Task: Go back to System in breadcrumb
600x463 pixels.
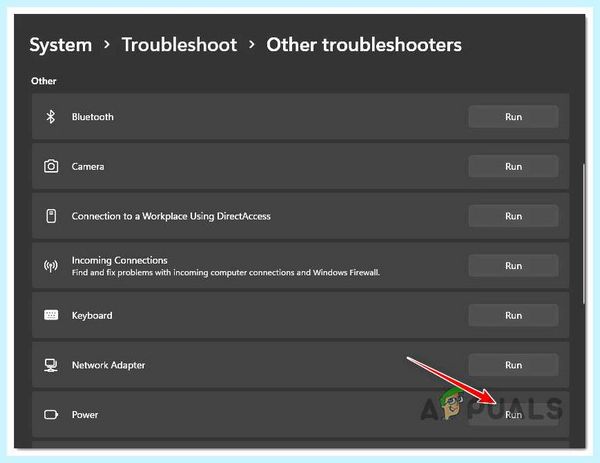Action: (x=60, y=45)
